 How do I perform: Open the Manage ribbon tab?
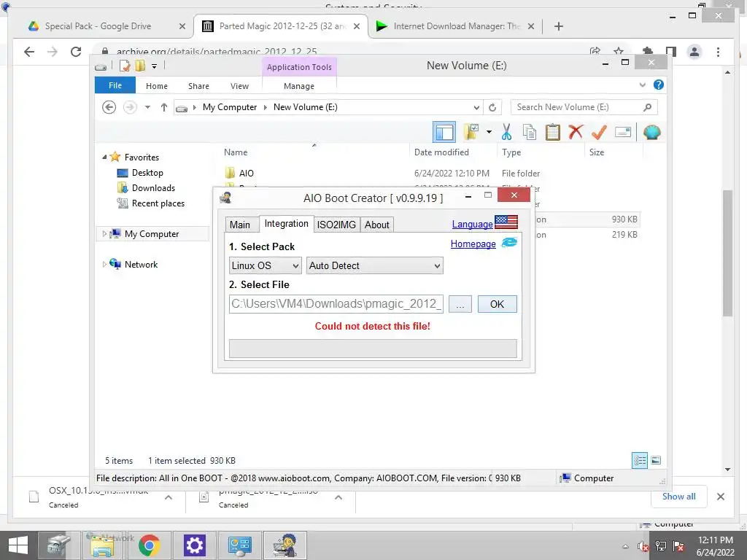click(298, 86)
